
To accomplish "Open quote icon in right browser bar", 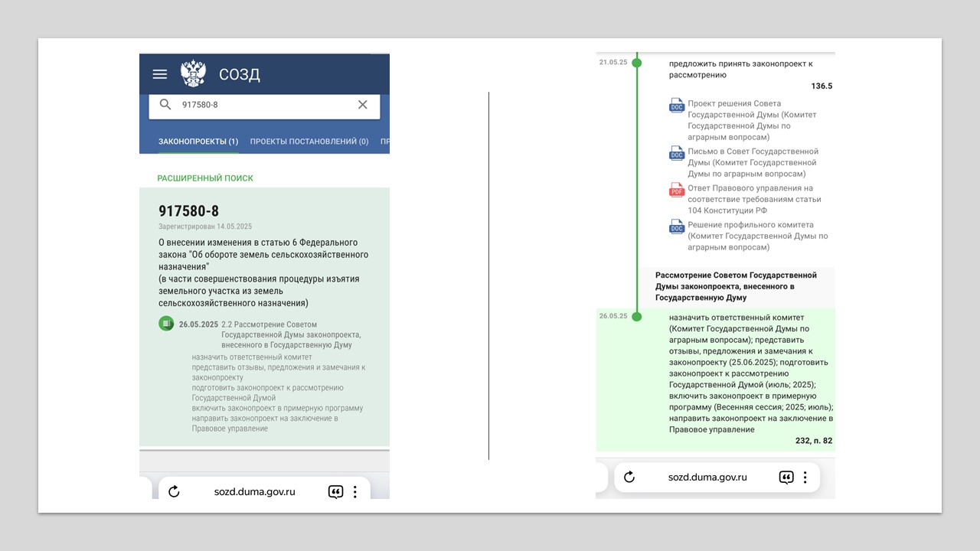I will tap(786, 478).
